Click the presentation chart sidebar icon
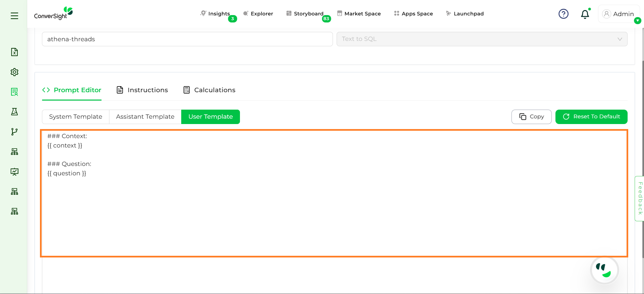This screenshot has width=644, height=294. pos(14,172)
